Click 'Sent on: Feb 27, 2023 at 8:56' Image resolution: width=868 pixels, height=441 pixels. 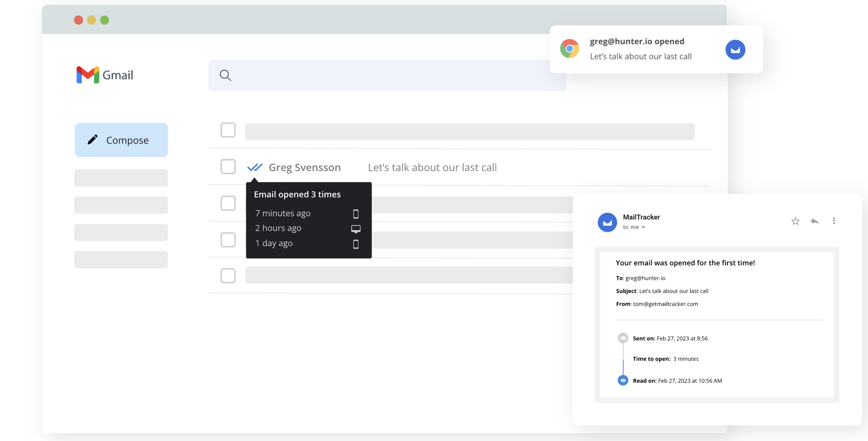(670, 338)
